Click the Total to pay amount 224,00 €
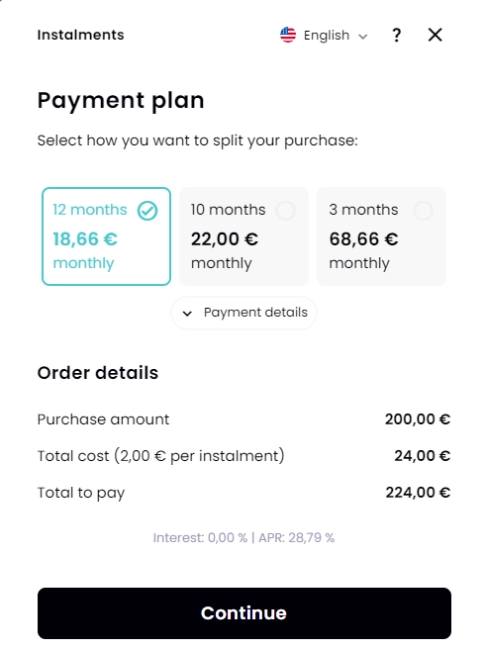 (418, 492)
